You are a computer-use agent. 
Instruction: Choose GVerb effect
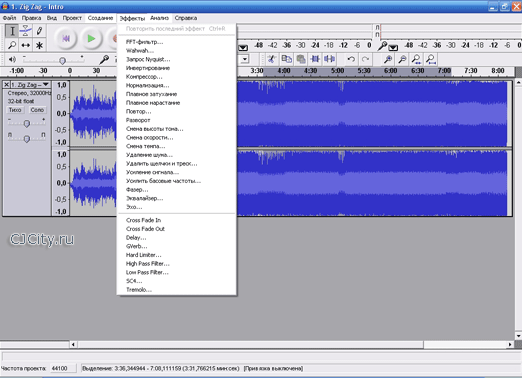pos(177,246)
